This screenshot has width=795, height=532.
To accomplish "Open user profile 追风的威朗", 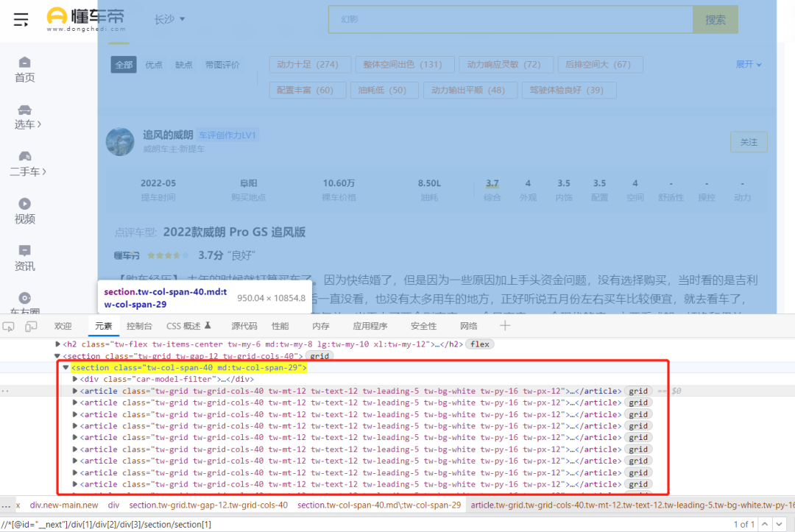I will [x=168, y=135].
